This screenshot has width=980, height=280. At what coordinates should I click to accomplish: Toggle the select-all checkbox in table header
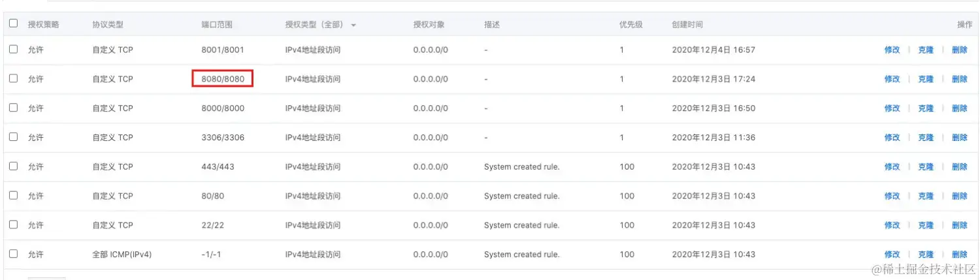13,23
